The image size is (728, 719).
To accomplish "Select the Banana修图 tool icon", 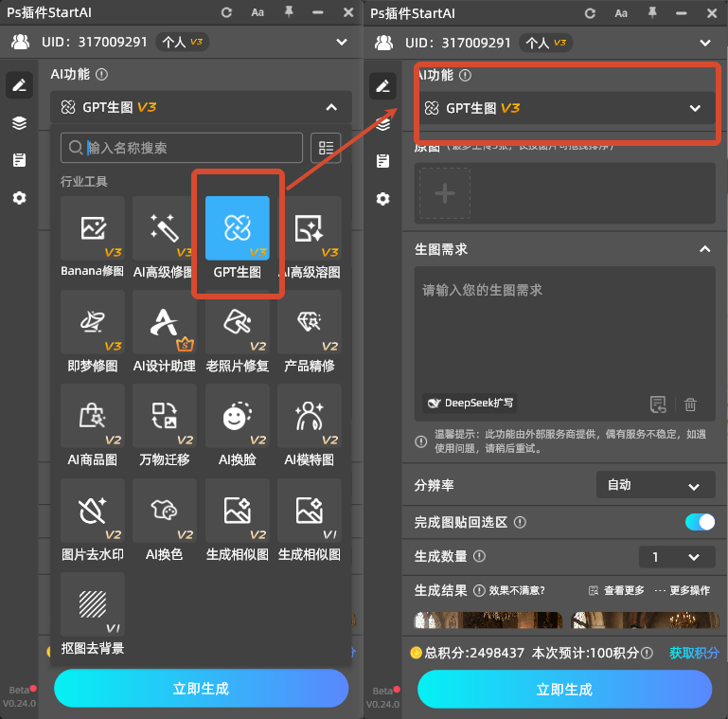I will coord(93,228).
